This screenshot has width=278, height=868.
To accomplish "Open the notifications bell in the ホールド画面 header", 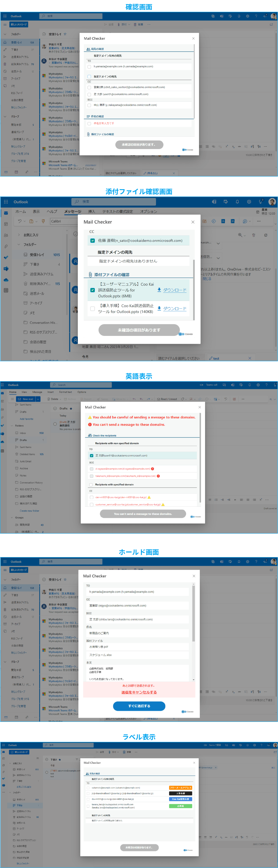I will [238, 562].
